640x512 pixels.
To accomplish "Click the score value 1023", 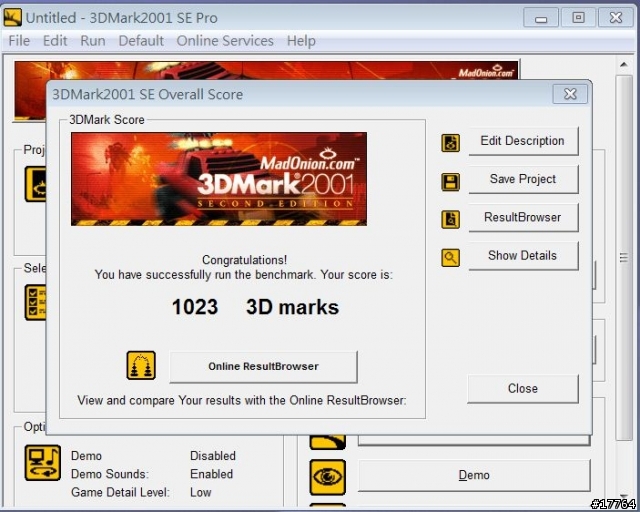I will click(x=195, y=307).
